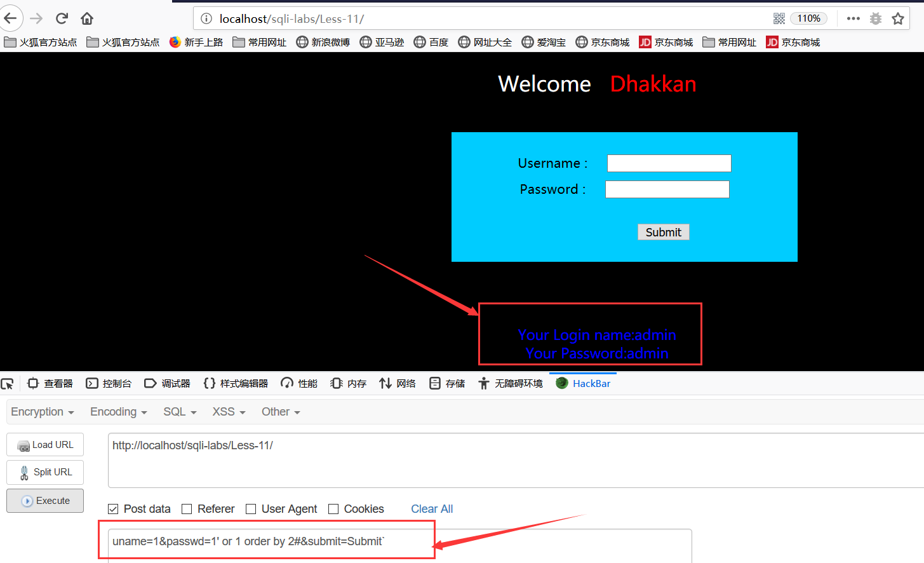Expand the Encryption dropdown in HackBar

coord(43,412)
